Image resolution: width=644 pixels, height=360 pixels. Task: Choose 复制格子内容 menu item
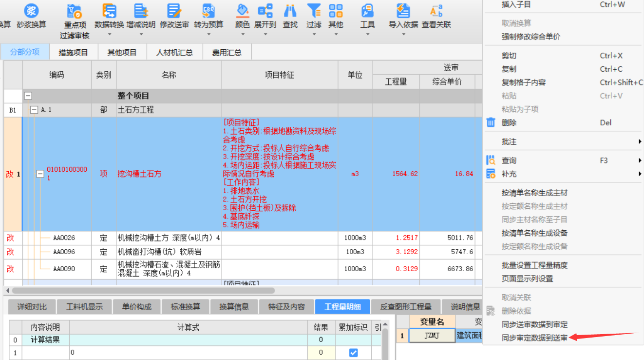pos(523,82)
